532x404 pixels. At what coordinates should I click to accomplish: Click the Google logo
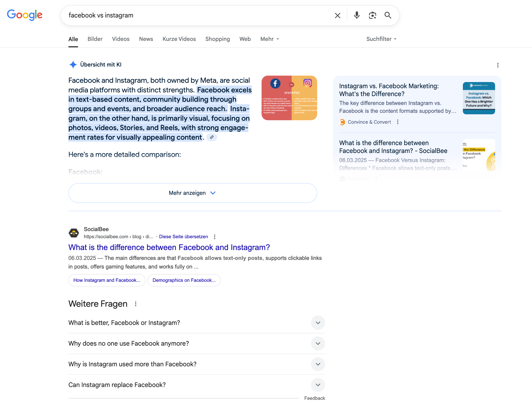point(25,15)
